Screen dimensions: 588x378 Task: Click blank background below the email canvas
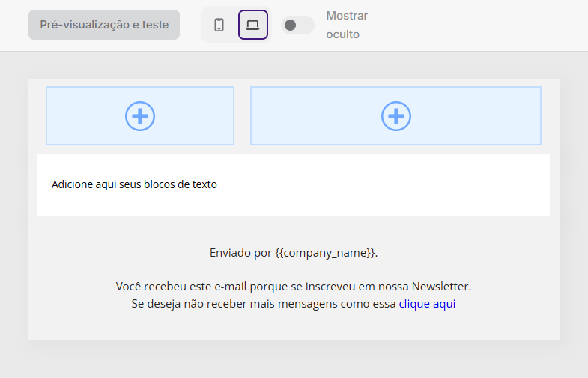(294, 360)
